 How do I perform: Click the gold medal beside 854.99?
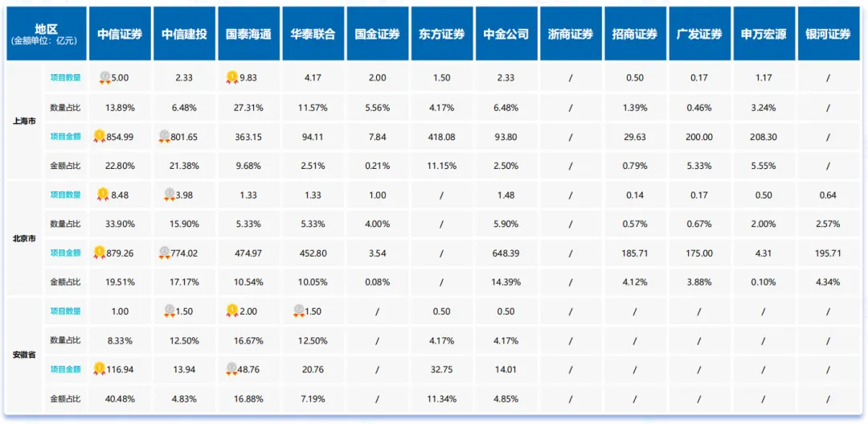(99, 136)
